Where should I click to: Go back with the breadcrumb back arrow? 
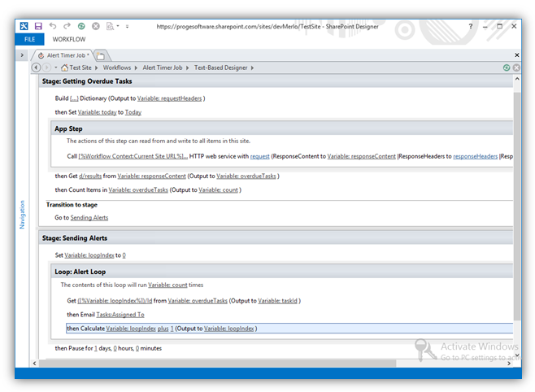point(36,68)
